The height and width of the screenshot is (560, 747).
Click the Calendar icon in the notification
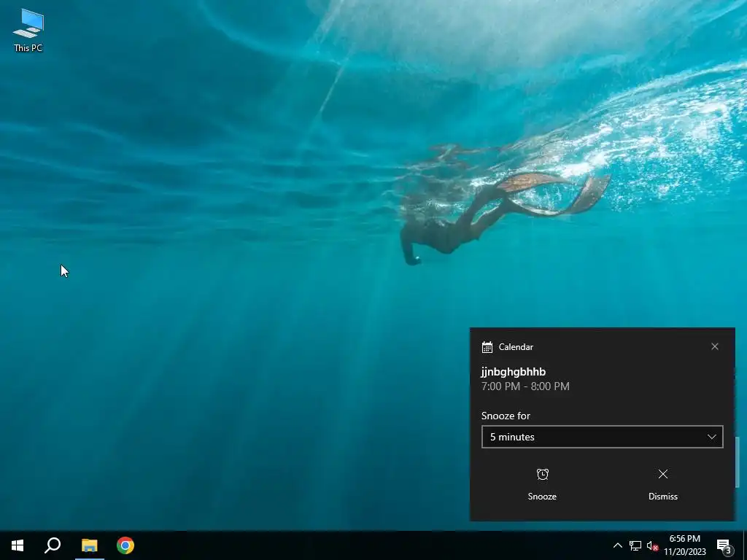pos(487,347)
